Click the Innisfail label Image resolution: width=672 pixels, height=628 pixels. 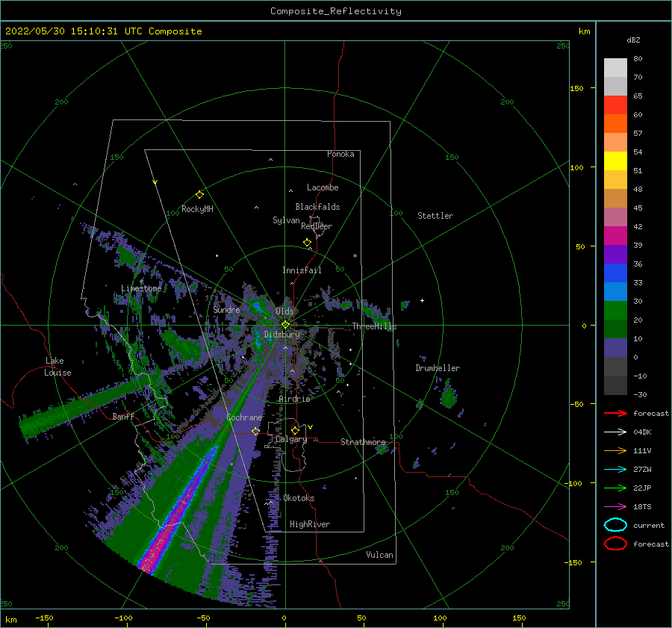coord(302,270)
